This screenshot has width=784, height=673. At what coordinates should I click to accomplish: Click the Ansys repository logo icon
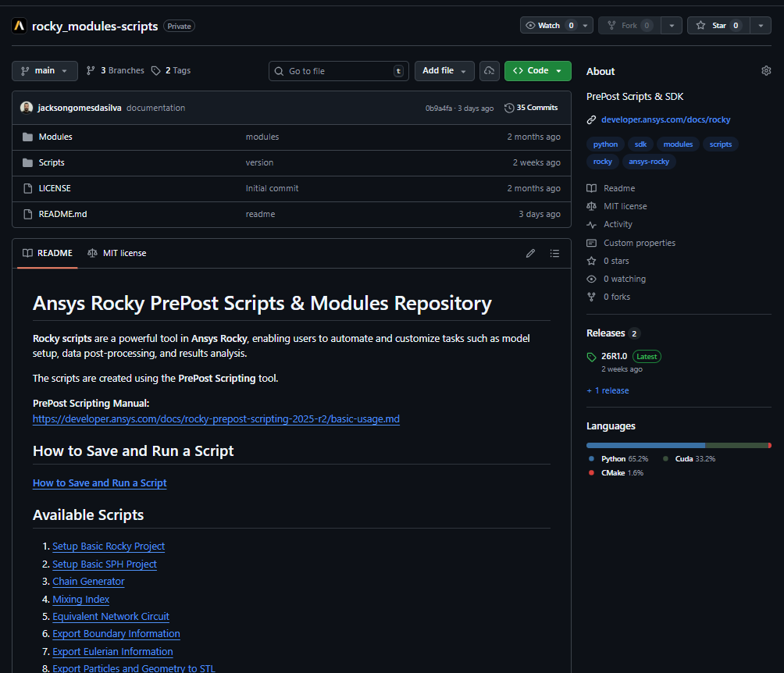click(x=20, y=26)
